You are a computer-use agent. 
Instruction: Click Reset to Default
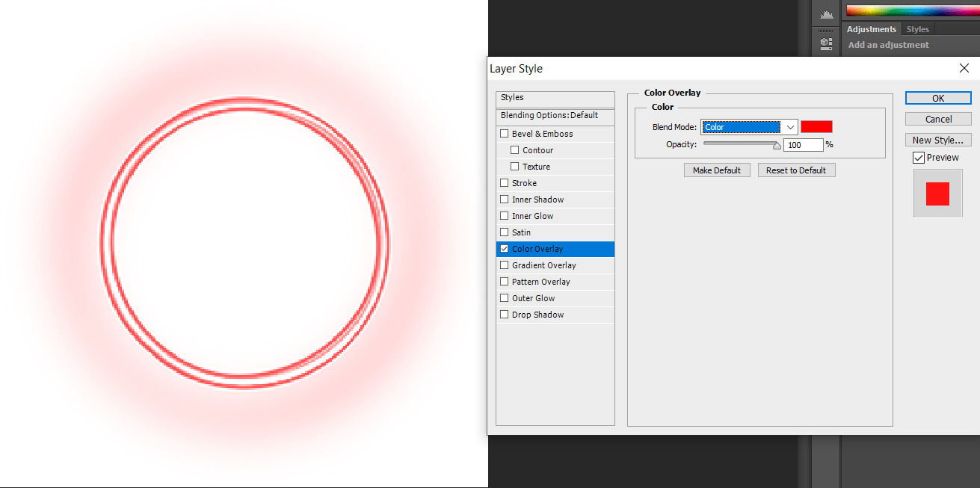pyautogui.click(x=796, y=170)
